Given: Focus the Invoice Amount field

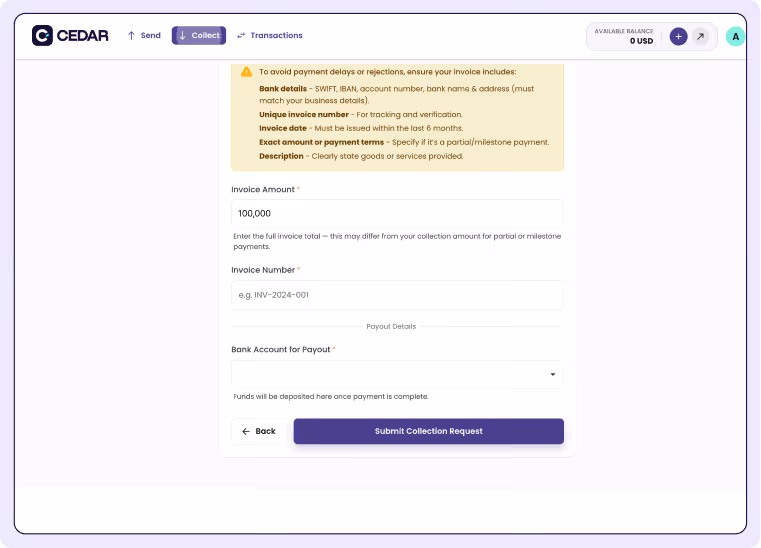Looking at the screenshot, I should click(x=397, y=214).
